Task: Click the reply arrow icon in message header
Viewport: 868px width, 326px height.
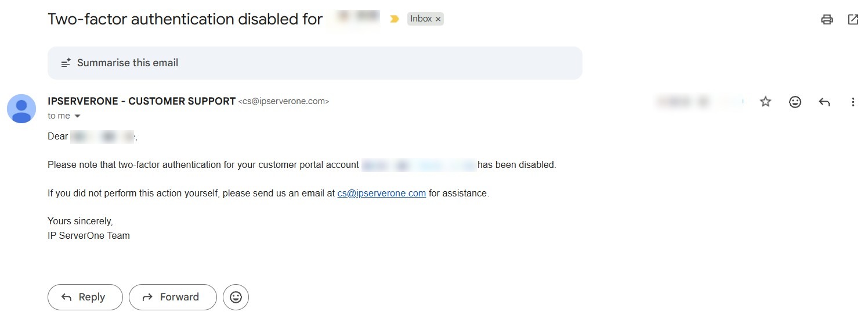Action: [x=824, y=102]
